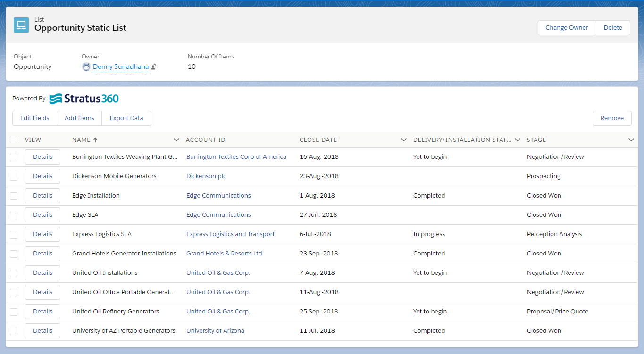644x354 pixels.
Task: Click the owner avatar icon beside Denny Surjadhana
Action: click(86, 66)
